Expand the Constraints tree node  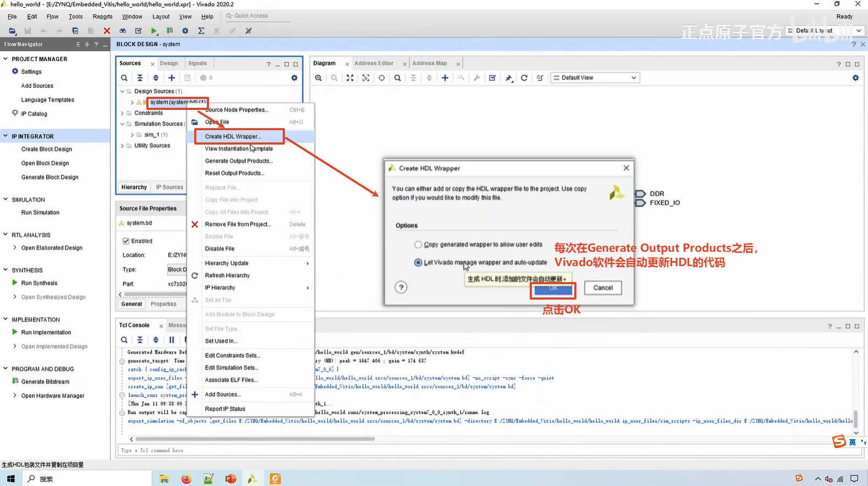tap(123, 113)
